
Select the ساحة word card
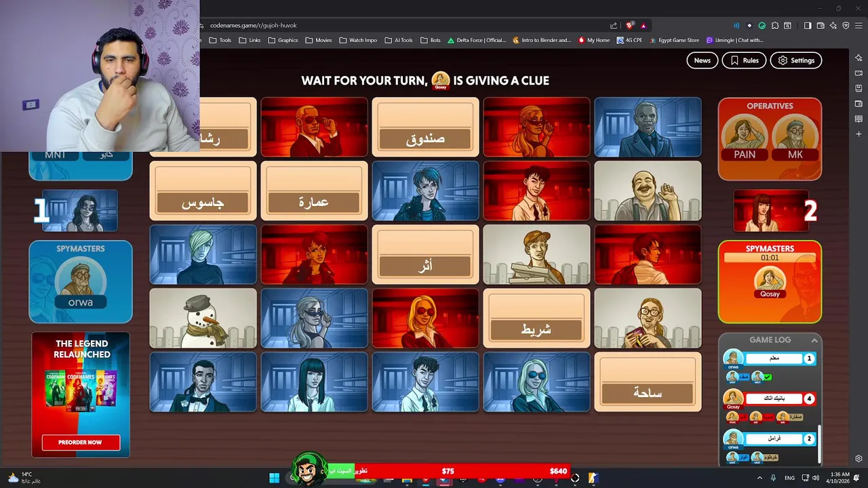(x=648, y=382)
